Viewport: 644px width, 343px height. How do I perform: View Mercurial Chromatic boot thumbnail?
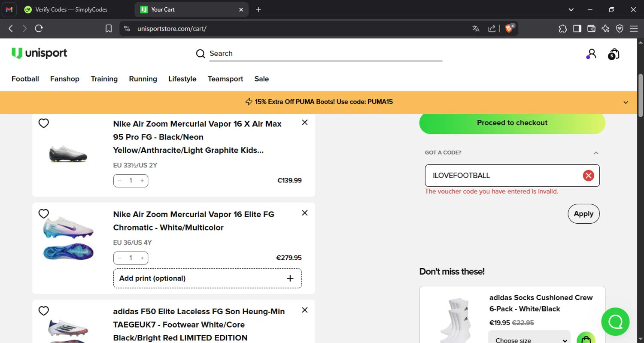click(x=68, y=239)
